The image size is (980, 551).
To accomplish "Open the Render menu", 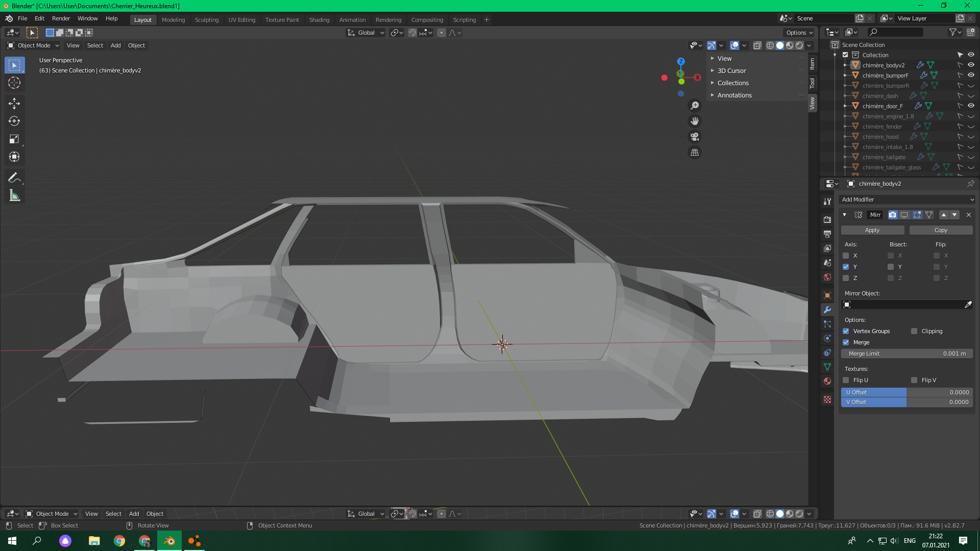I will (61, 18).
